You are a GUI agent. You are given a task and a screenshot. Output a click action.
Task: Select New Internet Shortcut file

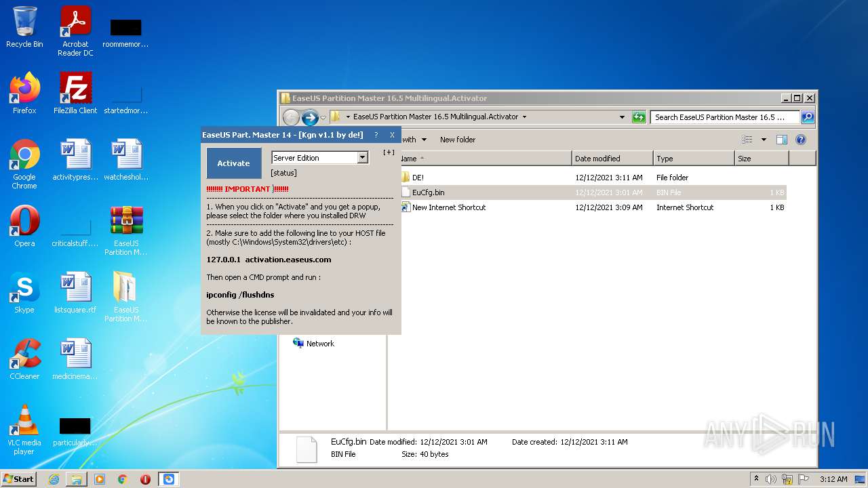point(593,207)
